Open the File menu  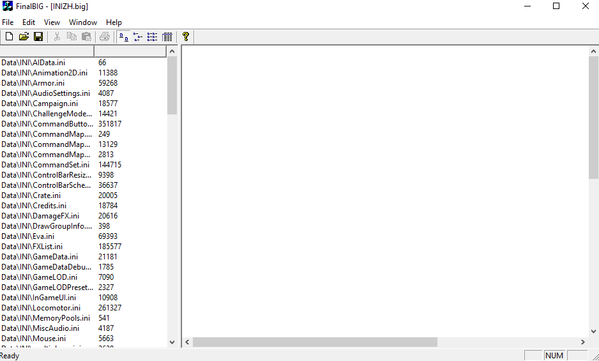tap(7, 22)
